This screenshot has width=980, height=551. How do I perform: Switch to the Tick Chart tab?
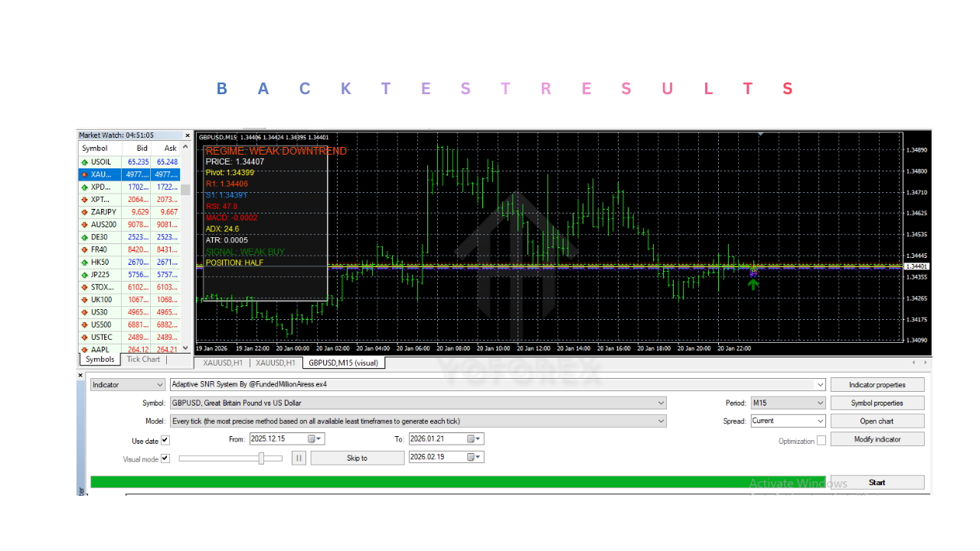tap(142, 359)
